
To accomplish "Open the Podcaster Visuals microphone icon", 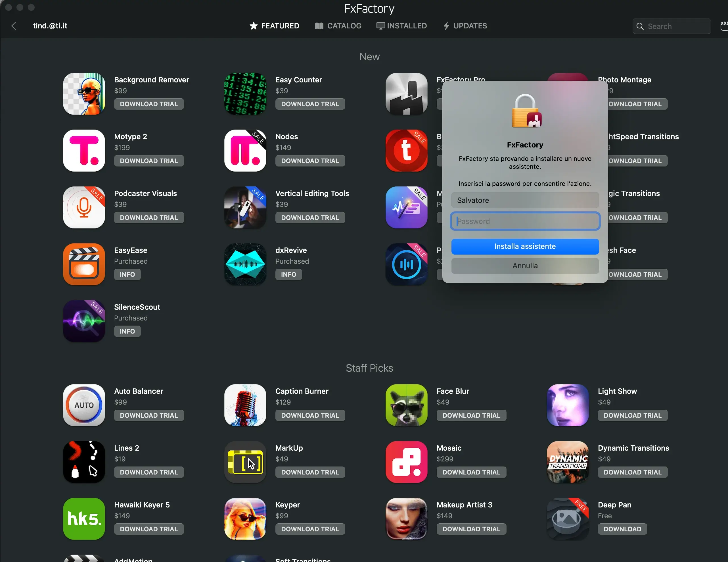I will pyautogui.click(x=84, y=207).
